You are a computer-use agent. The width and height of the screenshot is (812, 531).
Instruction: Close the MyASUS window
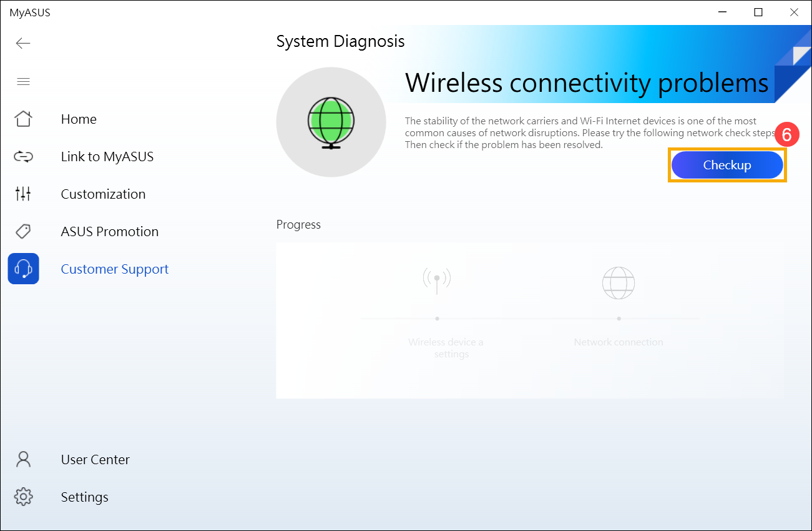point(794,12)
